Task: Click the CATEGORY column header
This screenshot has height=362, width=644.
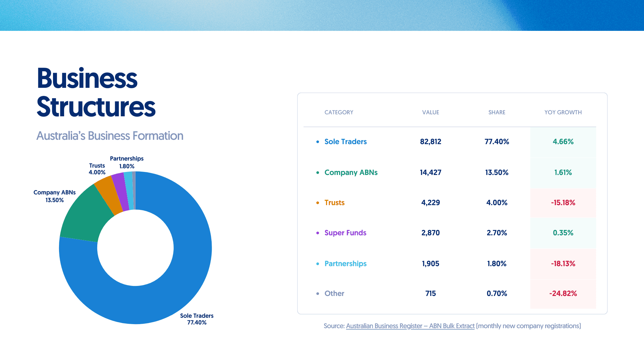Action: [x=339, y=112]
